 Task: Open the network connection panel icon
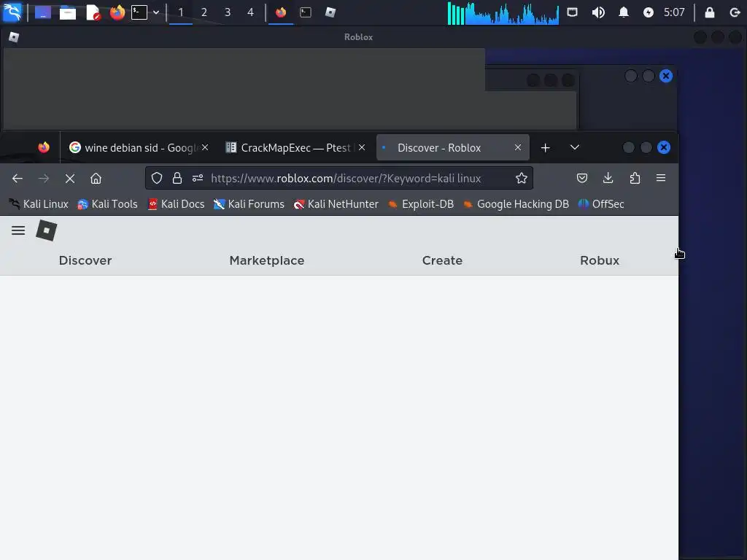pyautogui.click(x=572, y=12)
